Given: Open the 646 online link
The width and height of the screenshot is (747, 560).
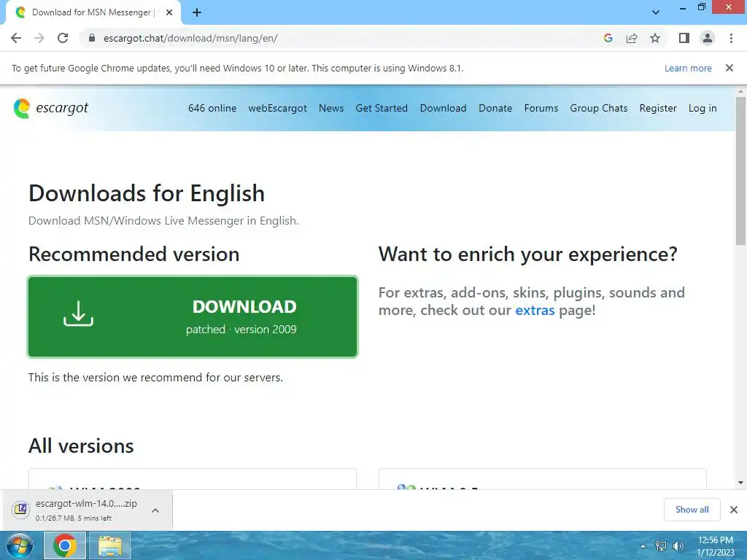Looking at the screenshot, I should (212, 108).
